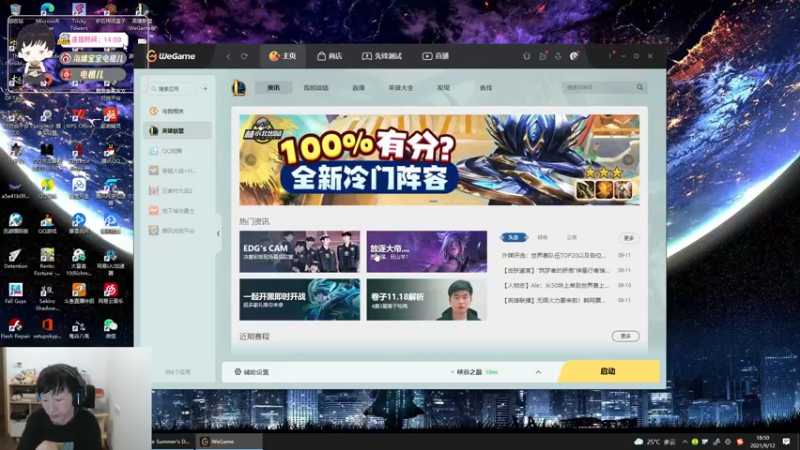The image size is (800, 450).
Task: Click 更多 next to 近期赛程
Action: tap(626, 336)
